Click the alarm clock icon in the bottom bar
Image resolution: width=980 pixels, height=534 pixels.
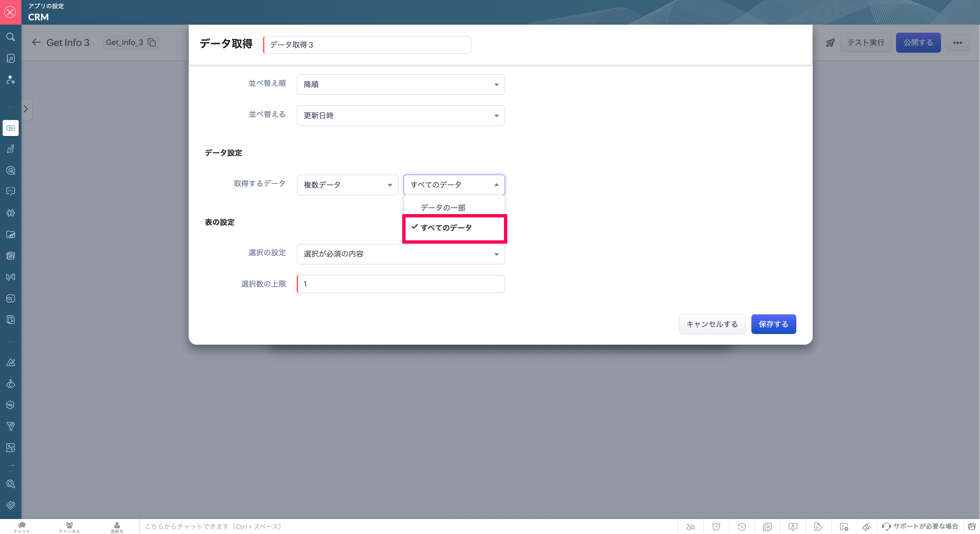point(716,527)
